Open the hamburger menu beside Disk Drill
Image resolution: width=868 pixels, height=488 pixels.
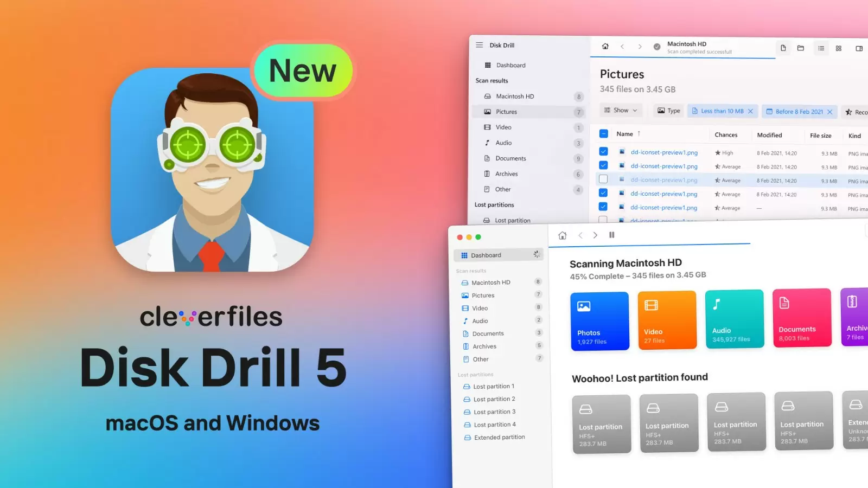coord(479,45)
